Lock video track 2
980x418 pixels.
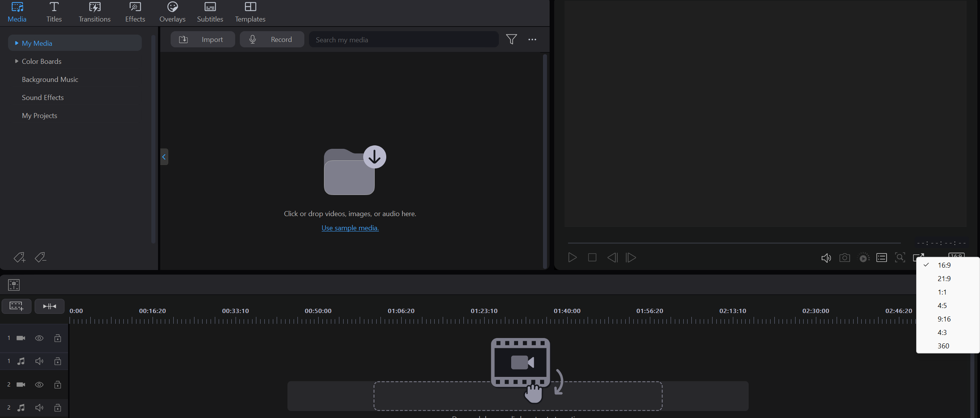coord(58,385)
